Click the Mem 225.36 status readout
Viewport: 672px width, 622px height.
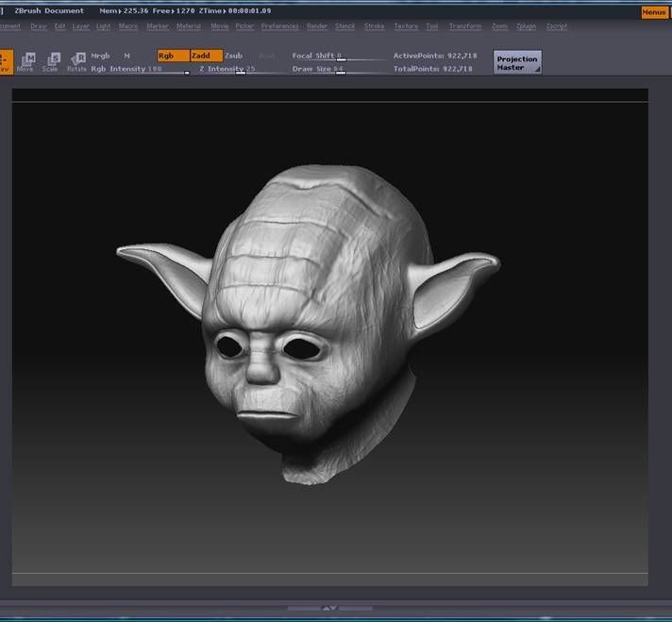[x=124, y=10]
